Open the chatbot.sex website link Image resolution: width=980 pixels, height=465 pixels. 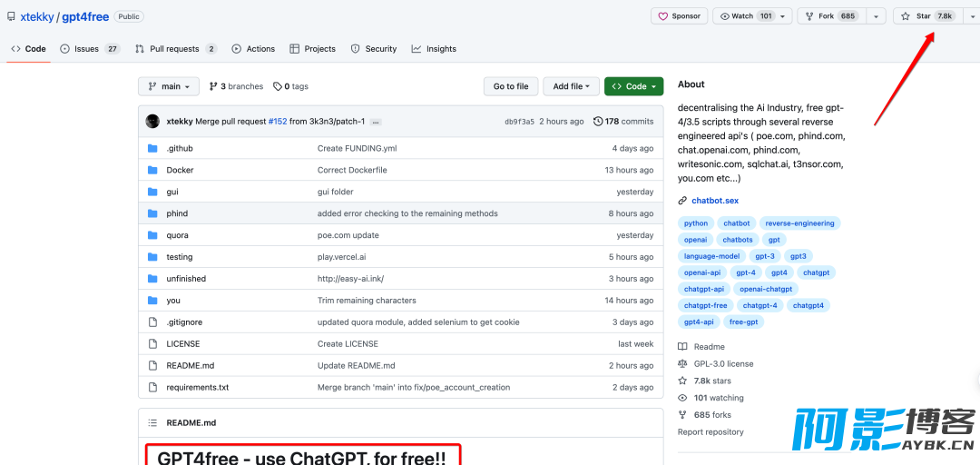pyautogui.click(x=715, y=201)
